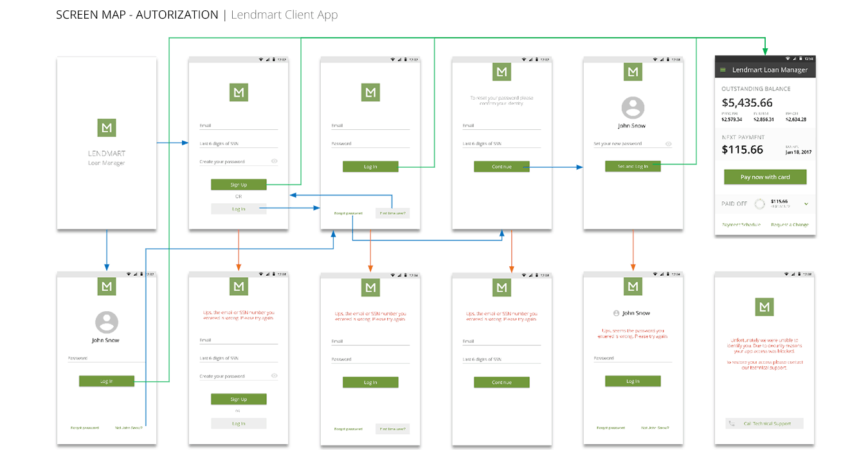Image resolution: width=868 pixels, height=450 pixels.
Task: Focus the Set your new password field
Action: 633,144
